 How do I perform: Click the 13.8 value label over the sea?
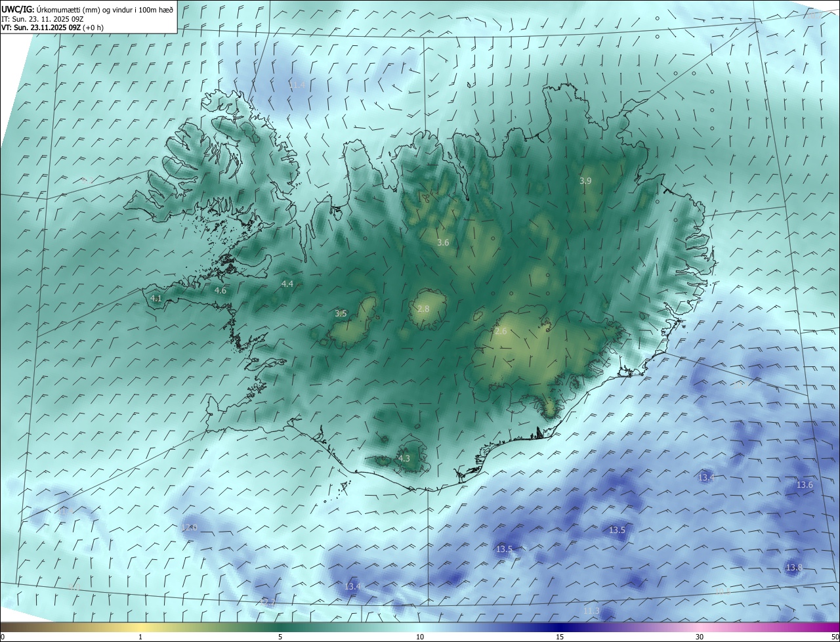click(794, 567)
